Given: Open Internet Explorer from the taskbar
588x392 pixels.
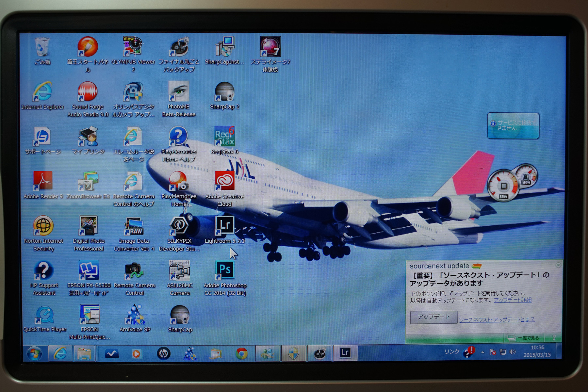Looking at the screenshot, I should pos(60,353).
